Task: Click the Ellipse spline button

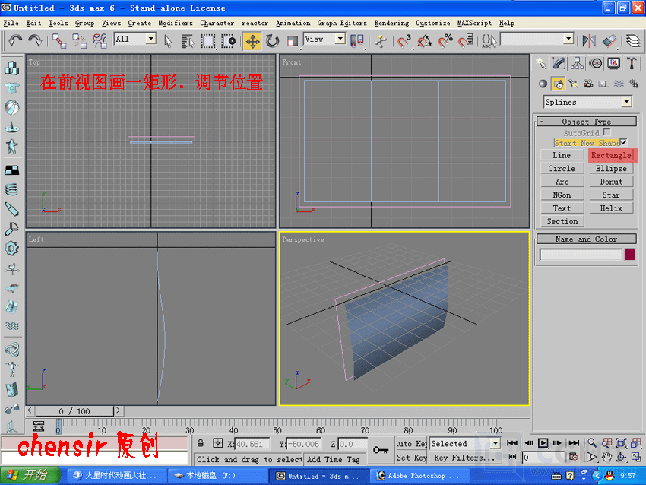Action: pos(611,168)
